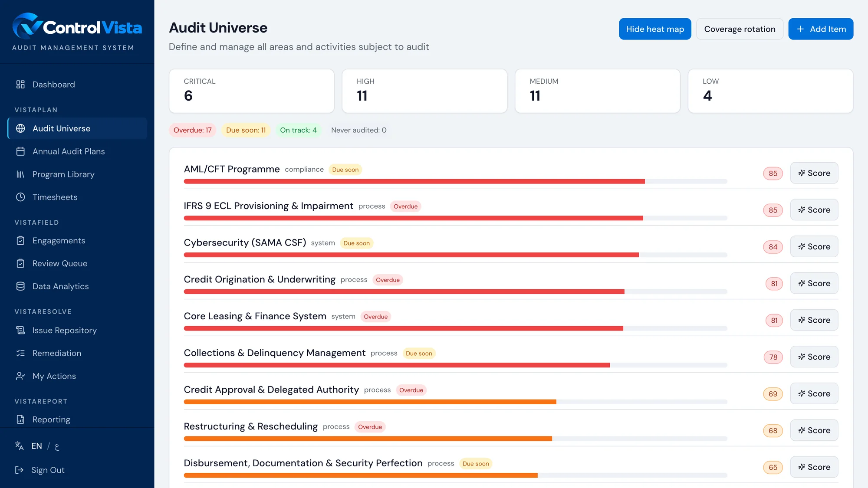Viewport: 868px width, 488px height.
Task: Open My Actions
Action: click(x=77, y=377)
